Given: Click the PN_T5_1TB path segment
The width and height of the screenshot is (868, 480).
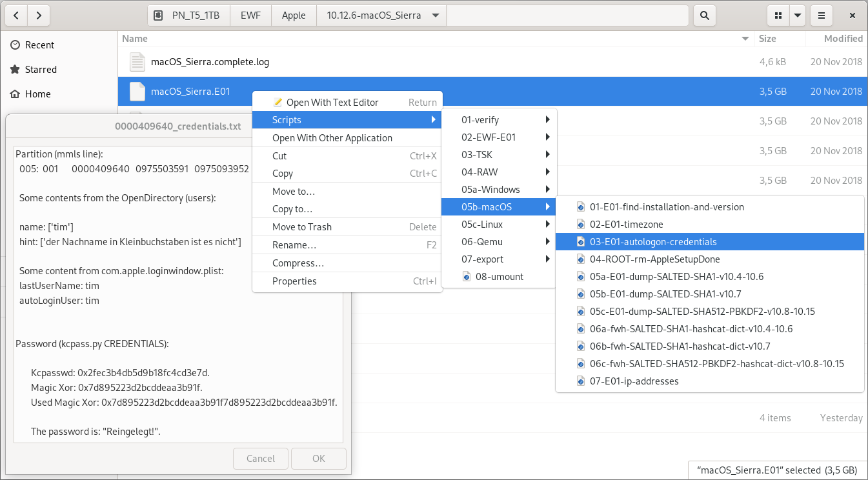Looking at the screenshot, I should [x=188, y=15].
